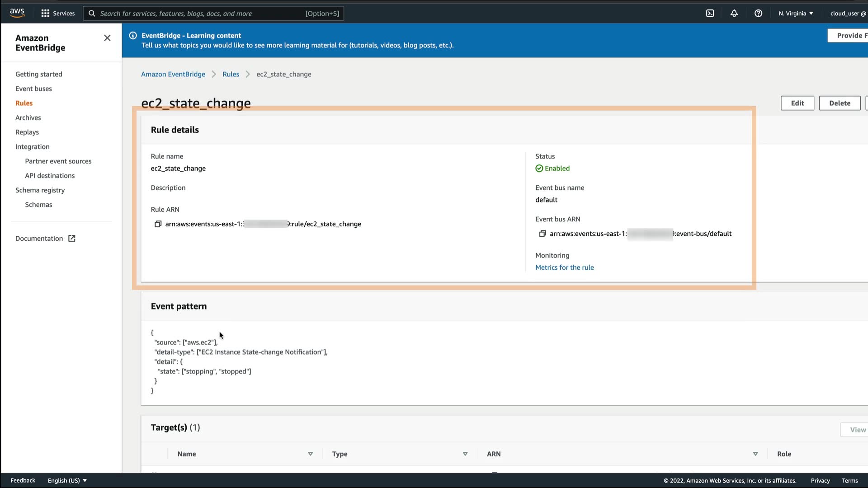Open the CloudShell terminal icon
The height and width of the screenshot is (488, 868).
click(710, 14)
